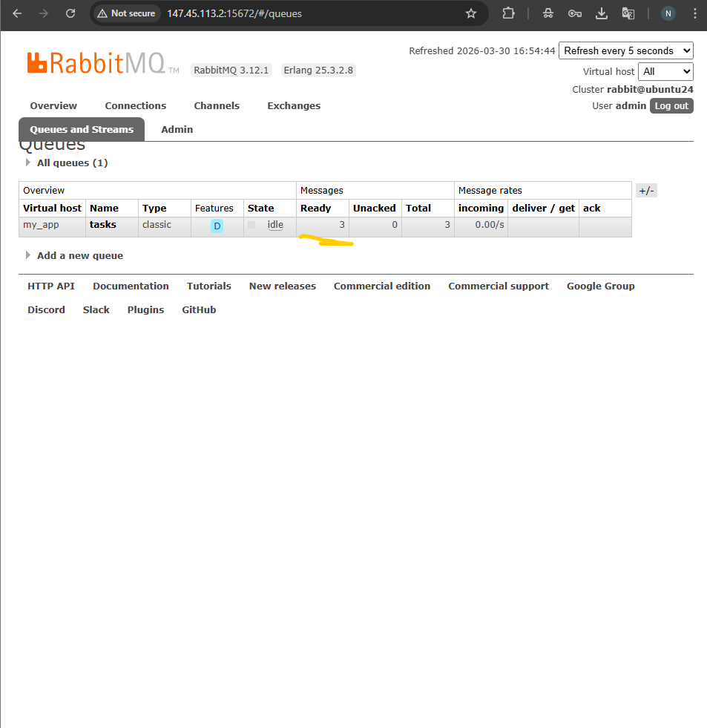The width and height of the screenshot is (707, 728).
Task: Open the browser three-dot menu
Action: pyautogui.click(x=694, y=13)
